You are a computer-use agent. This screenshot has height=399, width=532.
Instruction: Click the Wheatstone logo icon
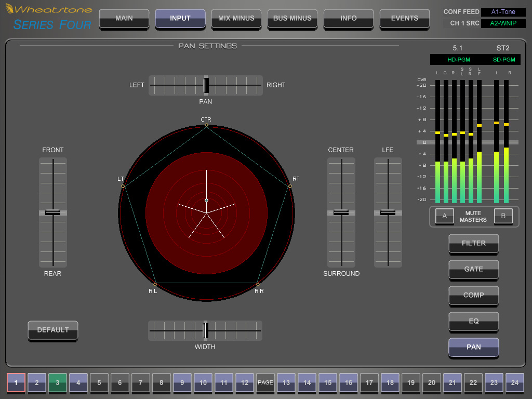[9, 9]
